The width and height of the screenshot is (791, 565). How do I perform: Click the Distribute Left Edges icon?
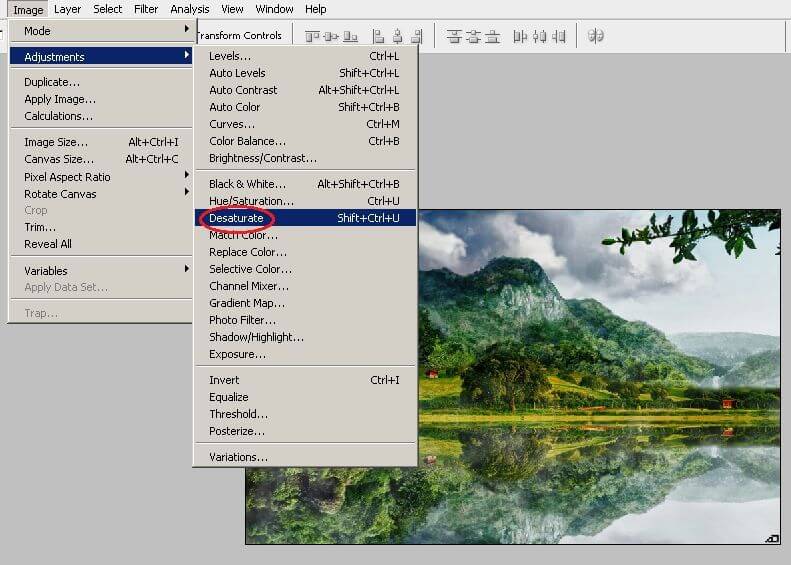click(520, 36)
